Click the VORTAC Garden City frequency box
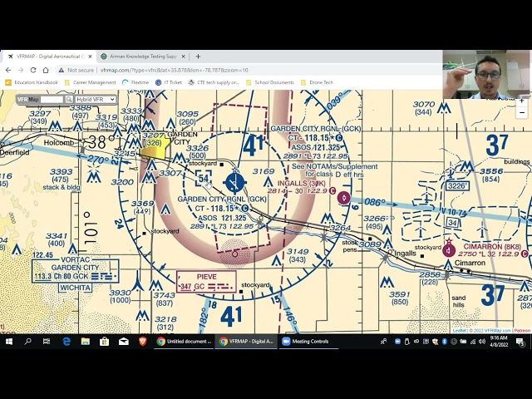The width and height of the screenshot is (532, 399). pyautogui.click(x=76, y=272)
